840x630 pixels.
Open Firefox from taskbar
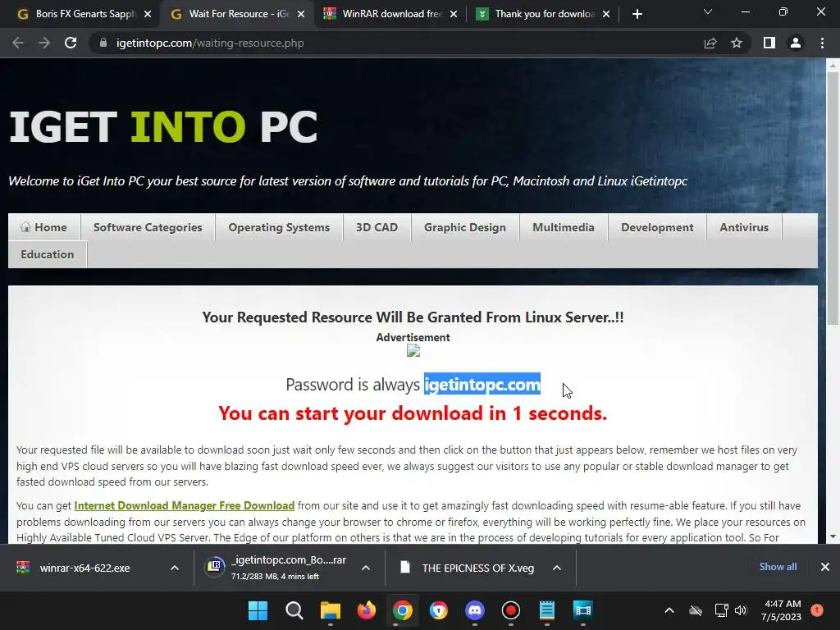tap(367, 610)
